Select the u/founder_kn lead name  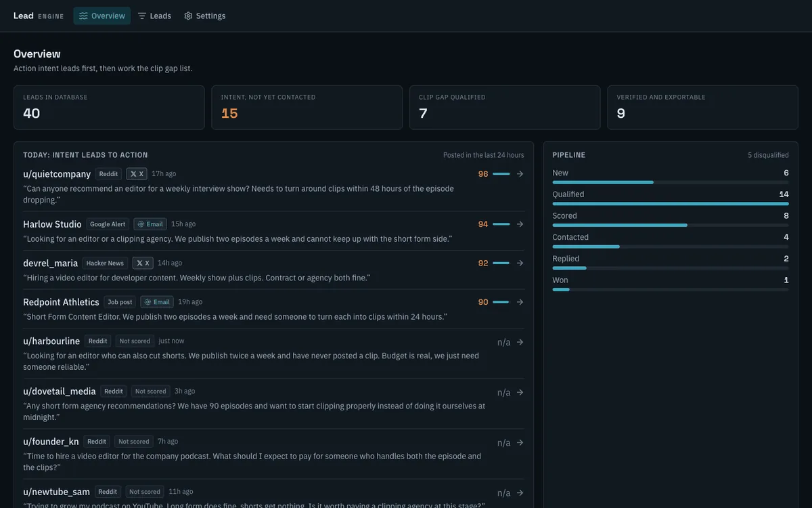[x=51, y=442]
